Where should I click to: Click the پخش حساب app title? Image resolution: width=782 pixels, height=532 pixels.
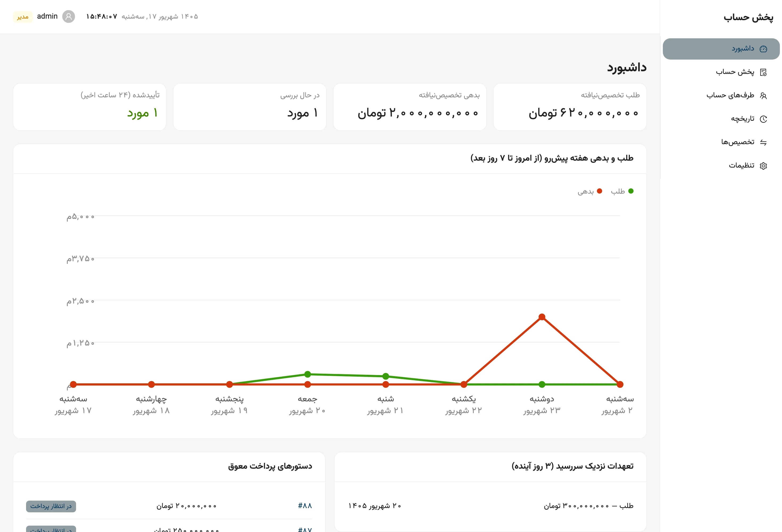point(748,17)
